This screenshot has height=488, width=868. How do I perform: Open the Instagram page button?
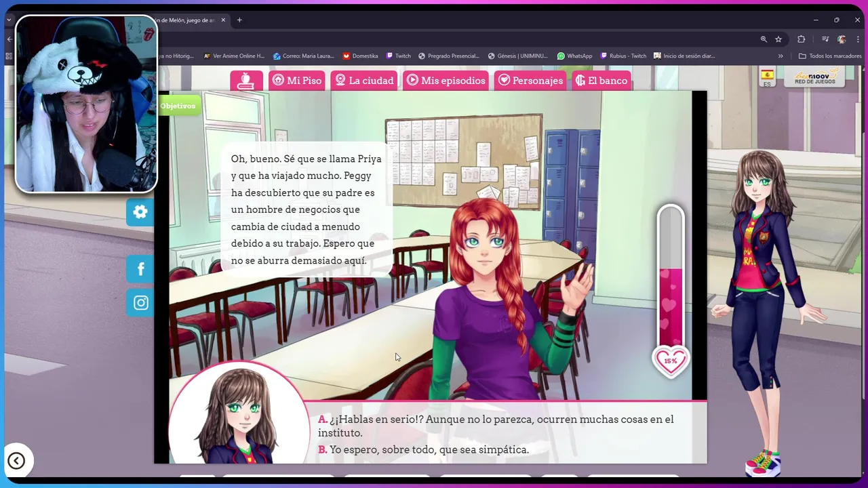140,303
